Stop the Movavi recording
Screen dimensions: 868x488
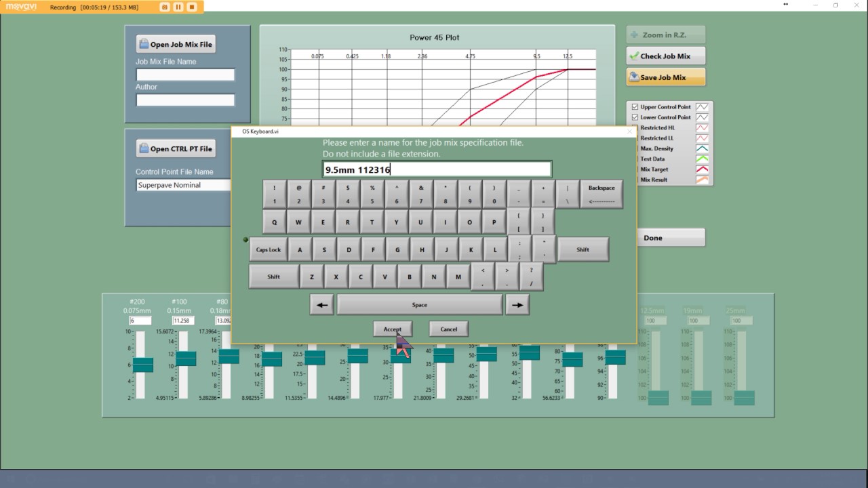(x=192, y=7)
